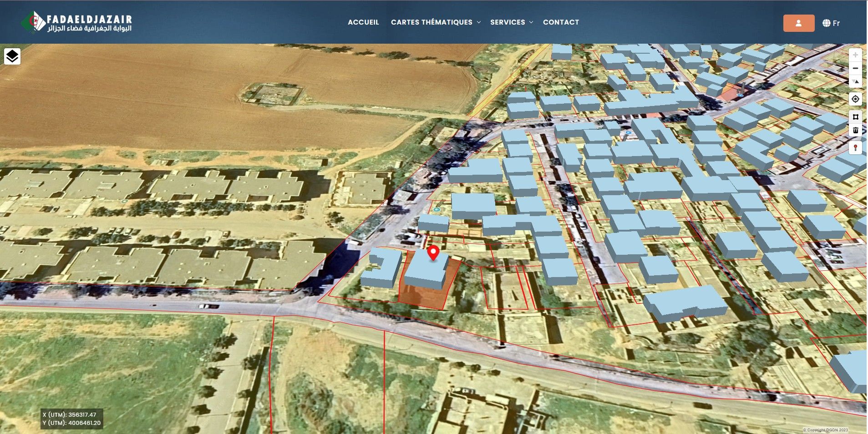The height and width of the screenshot is (434, 868).
Task: Reset map bearing with compass control
Action: pyautogui.click(x=855, y=81)
